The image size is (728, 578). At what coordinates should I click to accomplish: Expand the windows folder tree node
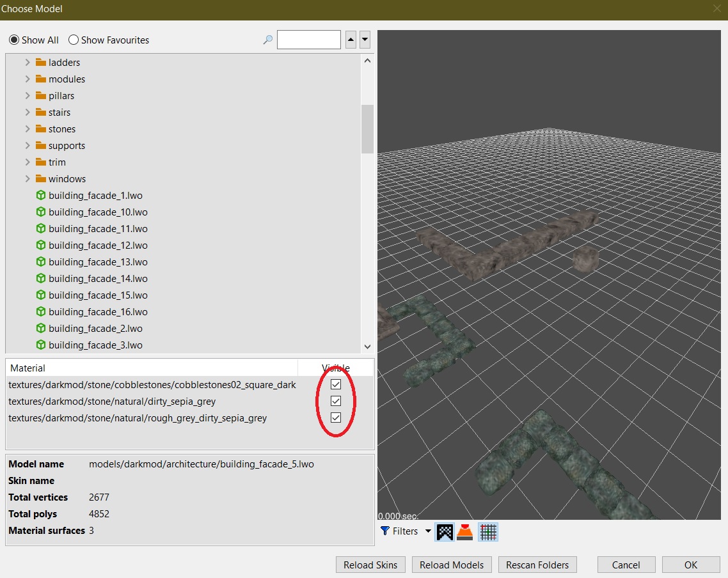[28, 179]
